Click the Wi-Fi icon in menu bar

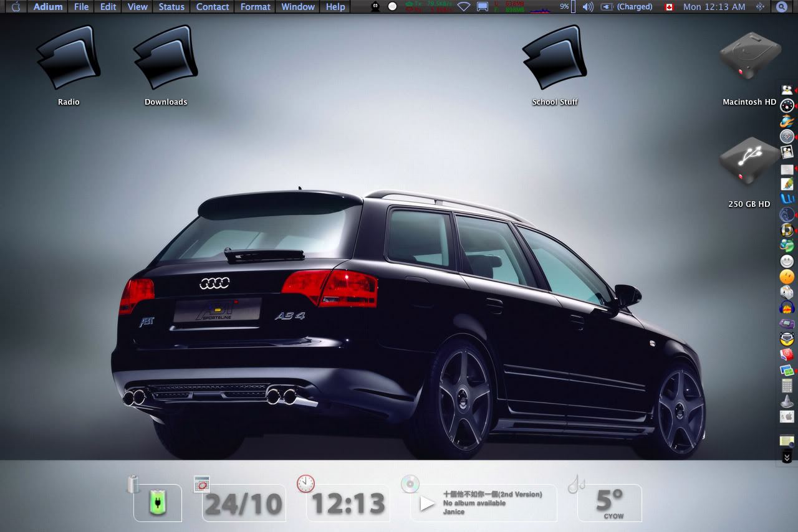tap(463, 7)
